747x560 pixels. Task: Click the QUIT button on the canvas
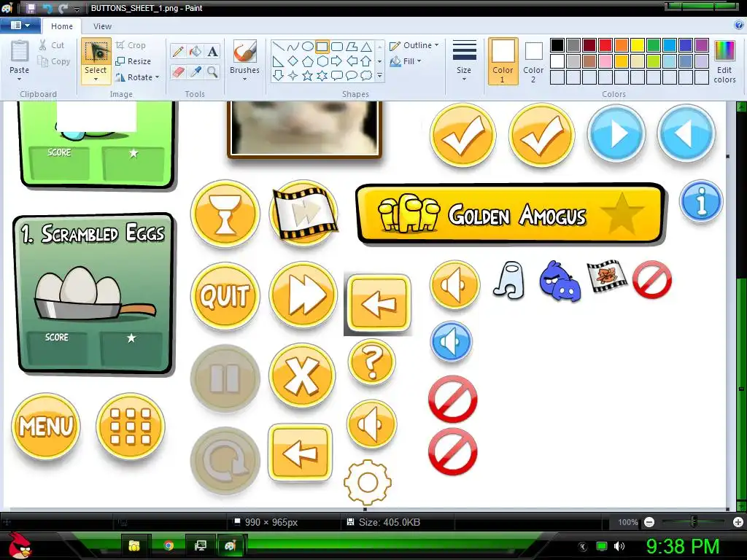[225, 296]
